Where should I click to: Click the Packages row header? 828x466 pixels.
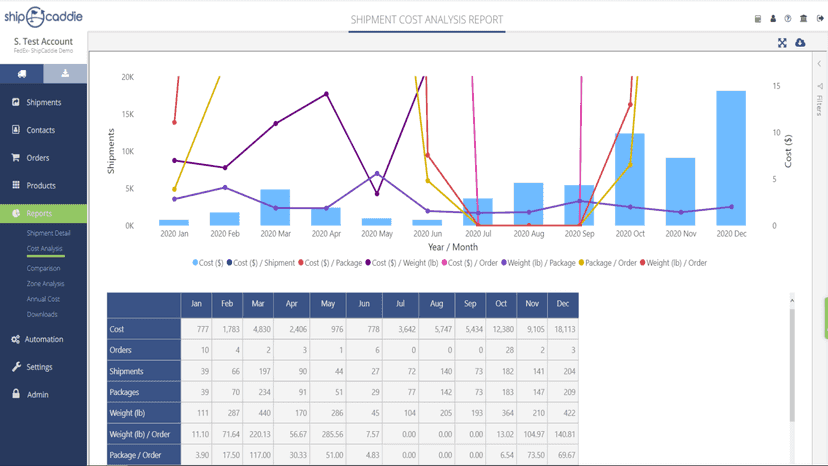tap(144, 392)
